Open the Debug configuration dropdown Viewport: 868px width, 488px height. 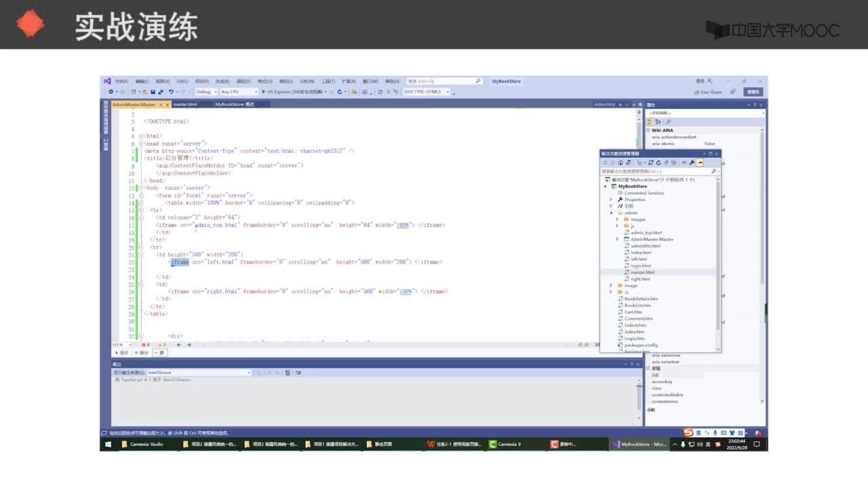pyautogui.click(x=206, y=91)
